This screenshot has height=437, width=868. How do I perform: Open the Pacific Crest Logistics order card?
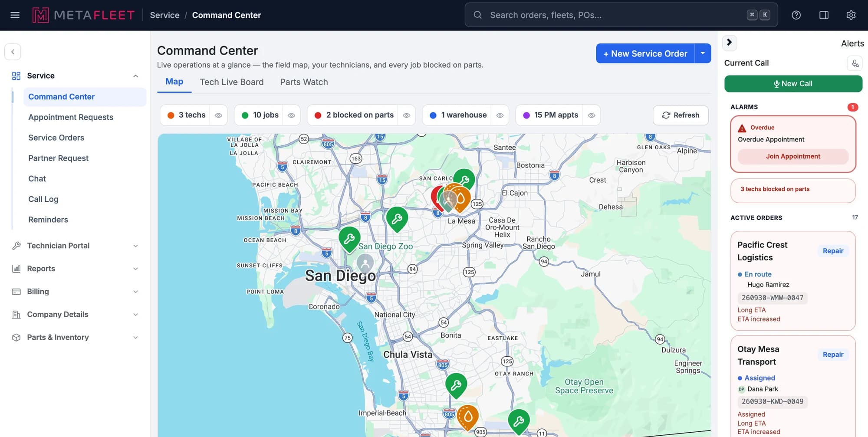pos(793,281)
